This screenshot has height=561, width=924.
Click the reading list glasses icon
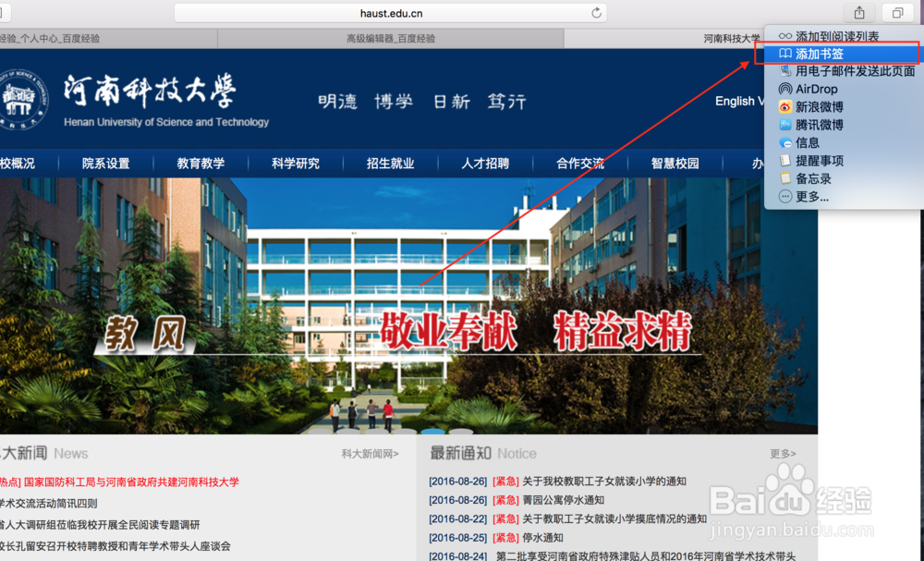[x=784, y=37]
